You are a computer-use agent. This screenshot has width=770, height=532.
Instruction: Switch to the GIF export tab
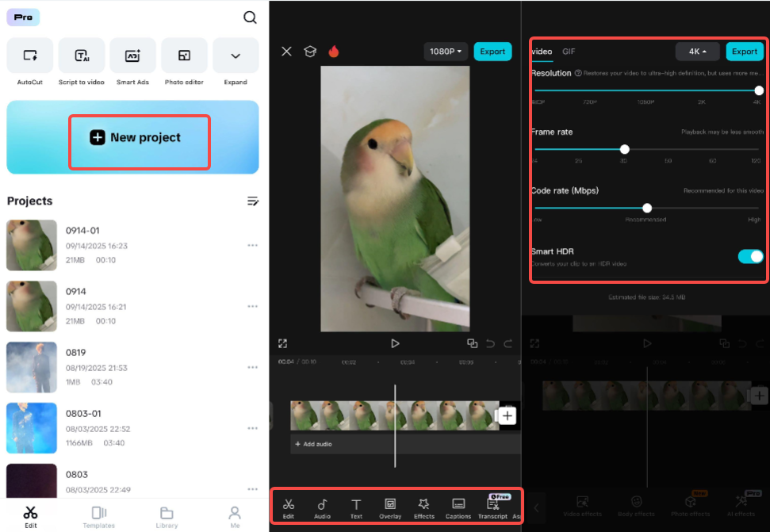pos(568,51)
